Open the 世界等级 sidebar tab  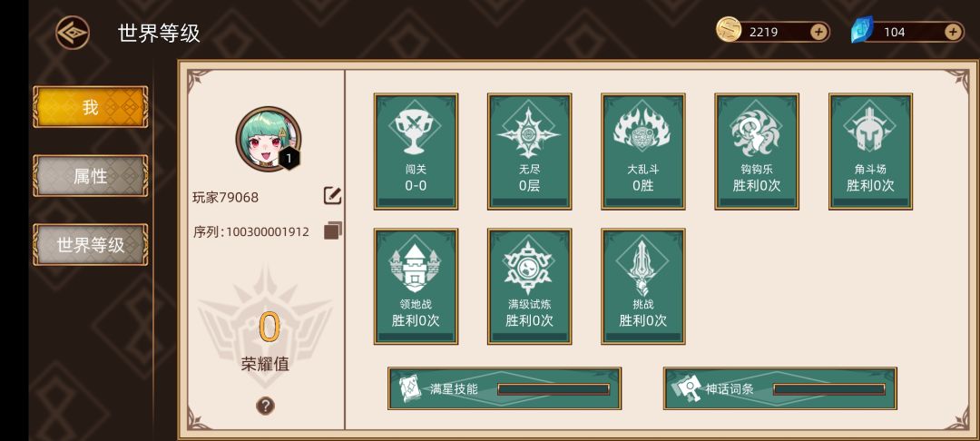(91, 245)
